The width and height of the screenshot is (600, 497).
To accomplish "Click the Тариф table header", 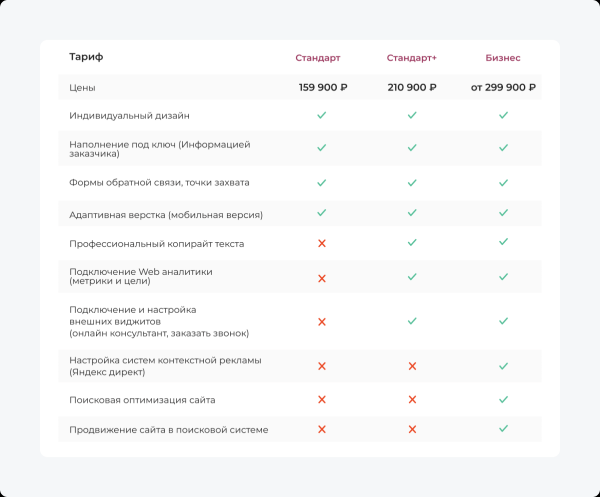I will (86, 57).
